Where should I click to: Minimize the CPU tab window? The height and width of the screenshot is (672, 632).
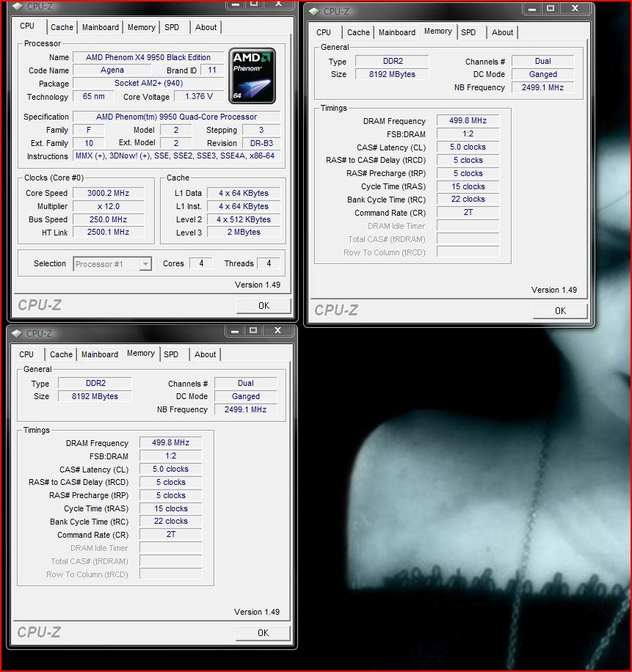point(235,4)
